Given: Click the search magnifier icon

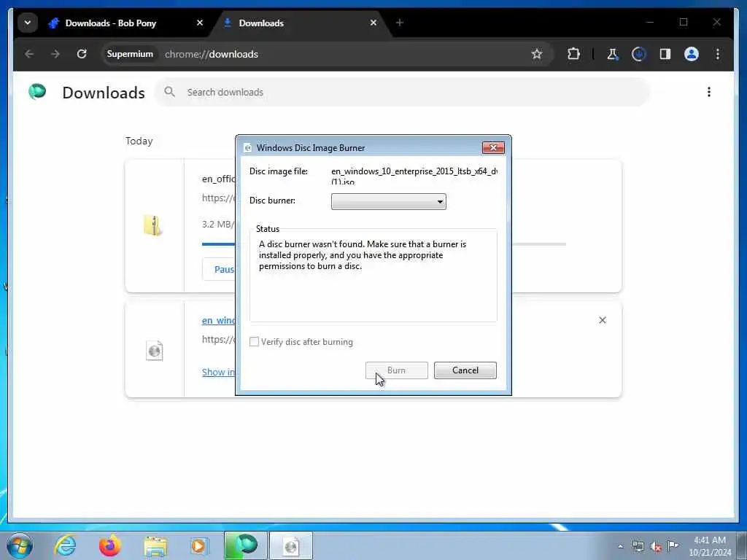Looking at the screenshot, I should pyautogui.click(x=169, y=92).
